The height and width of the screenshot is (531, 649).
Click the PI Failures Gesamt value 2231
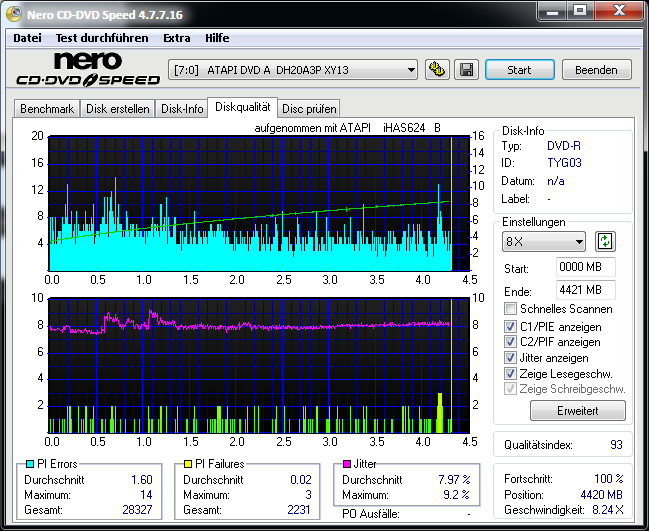[298, 509]
